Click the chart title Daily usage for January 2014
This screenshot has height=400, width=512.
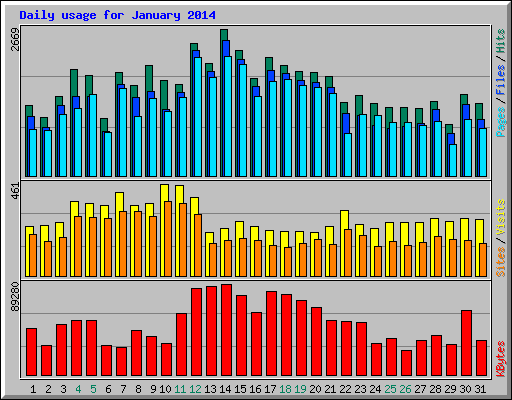[x=117, y=15]
